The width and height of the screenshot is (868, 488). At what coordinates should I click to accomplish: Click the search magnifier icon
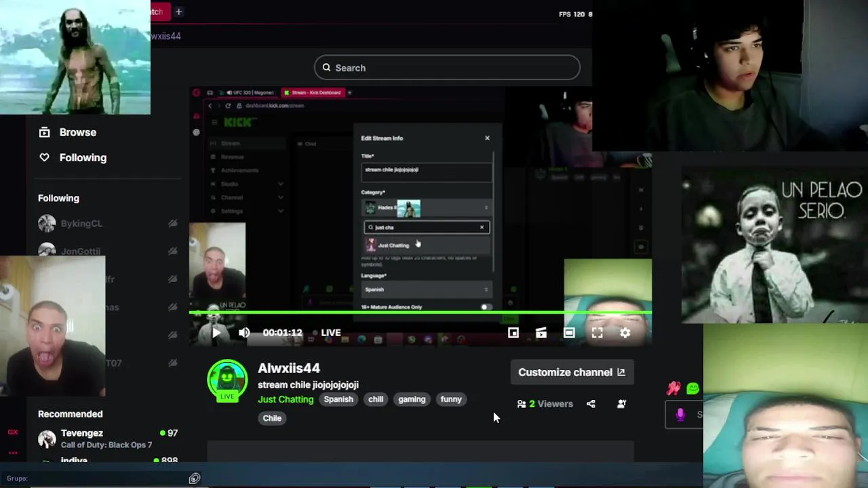point(326,68)
